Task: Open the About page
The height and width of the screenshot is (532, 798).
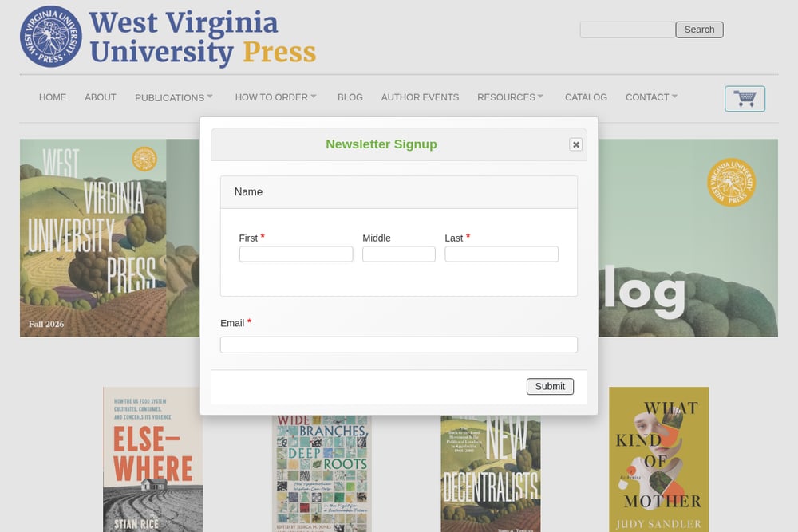Action: (101, 97)
